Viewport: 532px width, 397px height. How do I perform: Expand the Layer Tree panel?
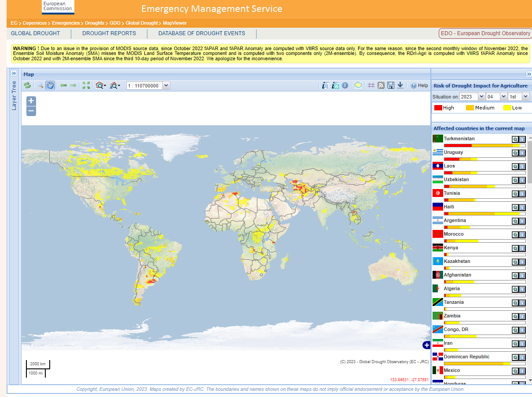click(14, 73)
